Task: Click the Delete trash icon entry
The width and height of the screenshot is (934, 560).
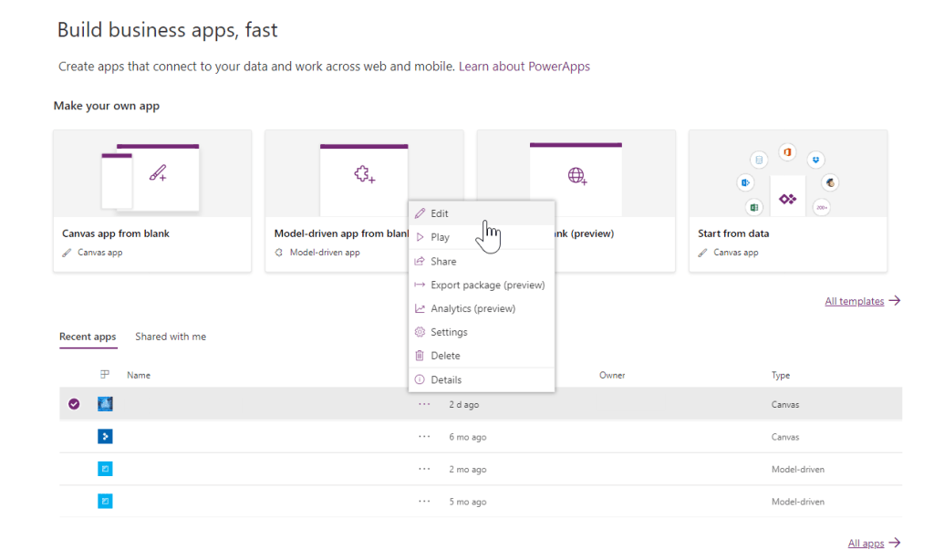Action: coord(445,357)
